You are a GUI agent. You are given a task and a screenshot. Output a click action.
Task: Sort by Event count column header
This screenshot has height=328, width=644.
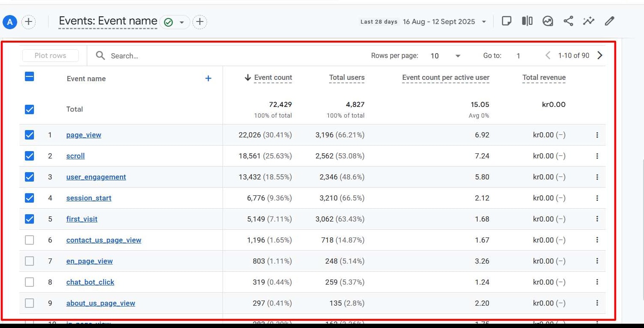click(273, 78)
